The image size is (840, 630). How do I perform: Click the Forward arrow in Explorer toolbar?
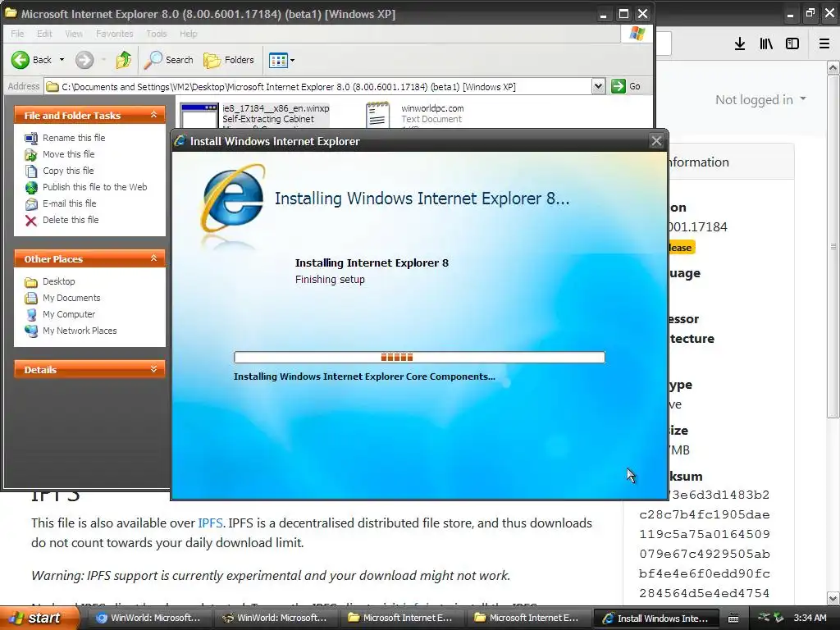click(x=84, y=59)
